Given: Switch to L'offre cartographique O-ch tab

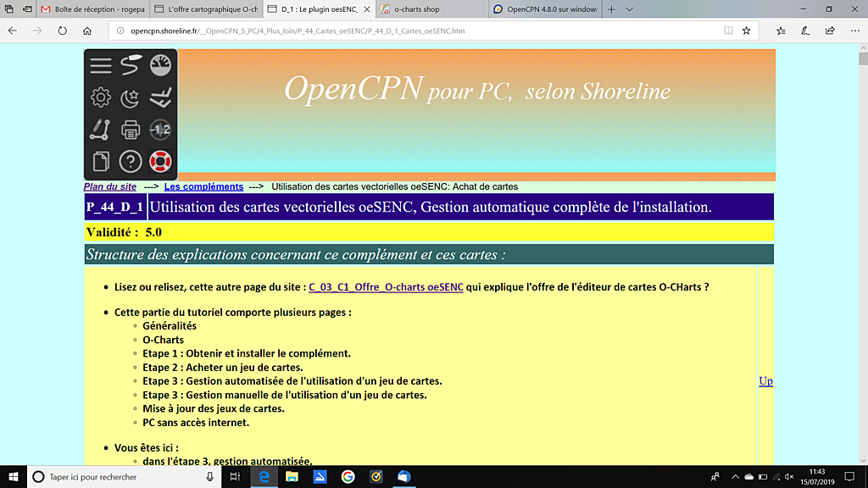Looking at the screenshot, I should pyautogui.click(x=206, y=9).
